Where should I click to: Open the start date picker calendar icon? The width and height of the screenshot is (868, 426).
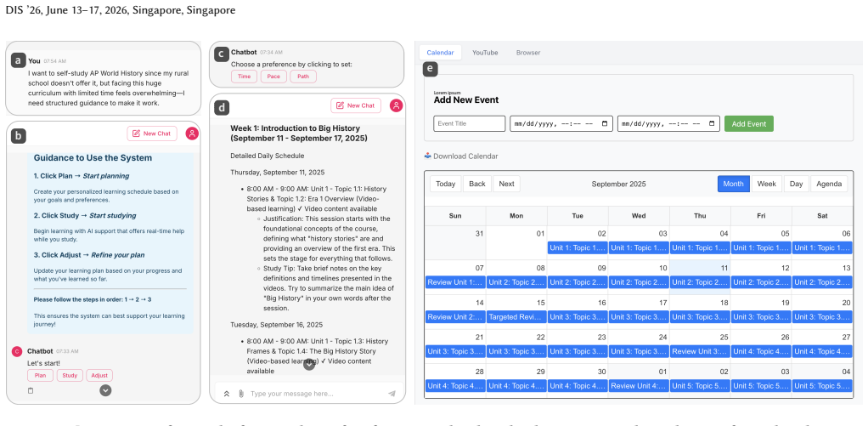(605, 123)
